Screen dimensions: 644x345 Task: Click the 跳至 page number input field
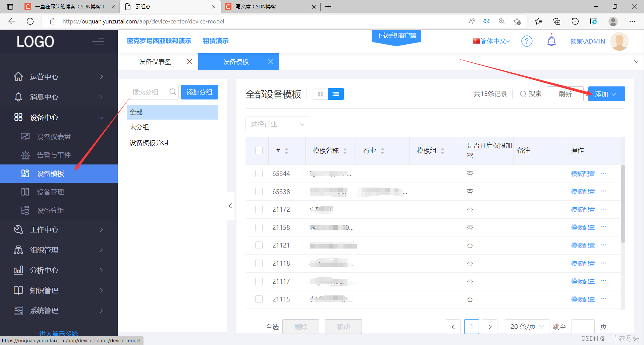583,327
